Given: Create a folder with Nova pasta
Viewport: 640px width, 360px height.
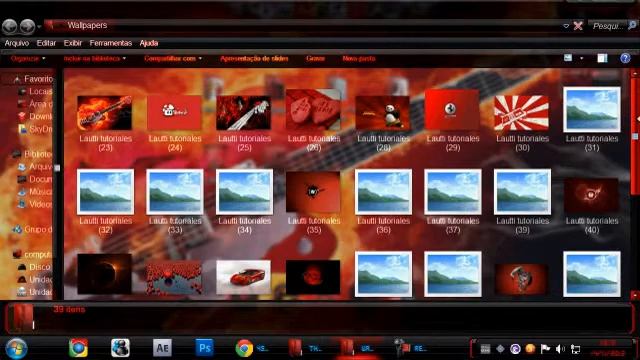Looking at the screenshot, I should pos(359,58).
